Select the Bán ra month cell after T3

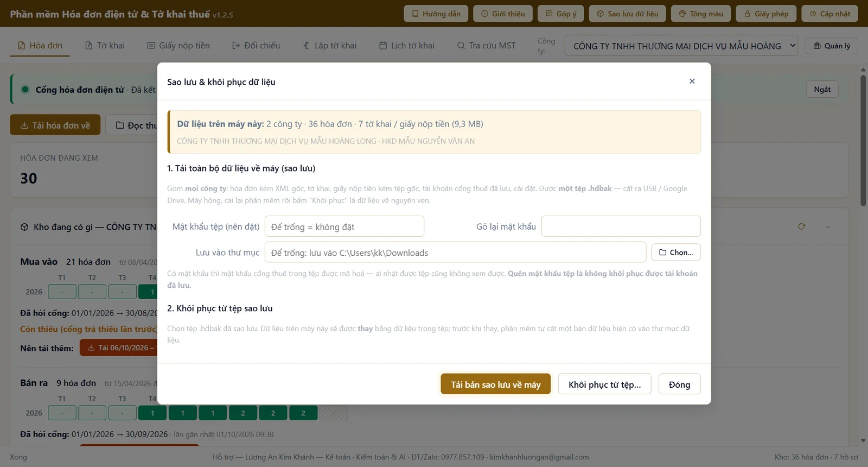pyautogui.click(x=152, y=413)
